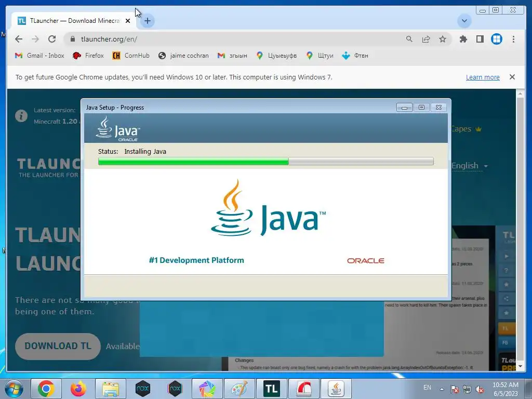Click network tray icon
Image resolution: width=532 pixels, height=399 pixels.
[467, 389]
